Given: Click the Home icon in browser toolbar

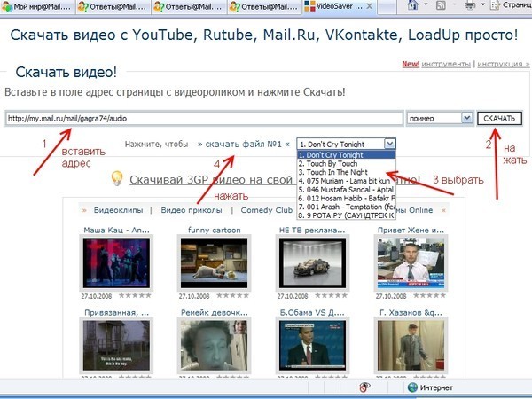Looking at the screenshot, I should [x=413, y=5].
